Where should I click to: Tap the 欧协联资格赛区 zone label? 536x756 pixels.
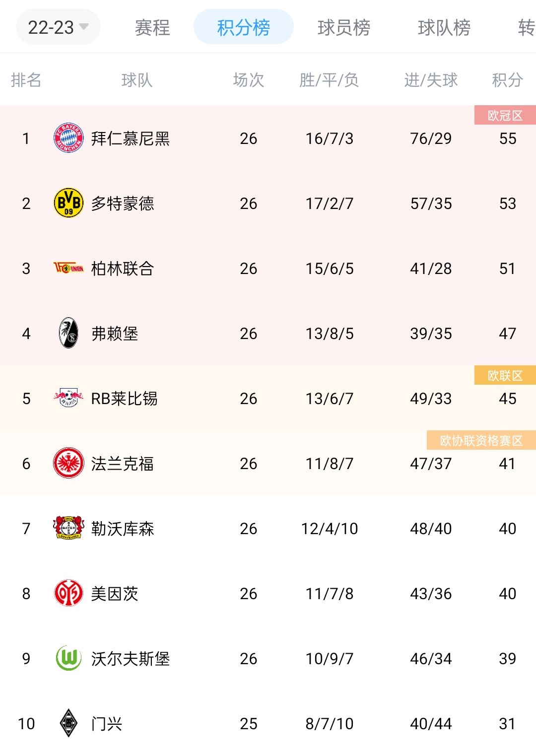(x=481, y=440)
